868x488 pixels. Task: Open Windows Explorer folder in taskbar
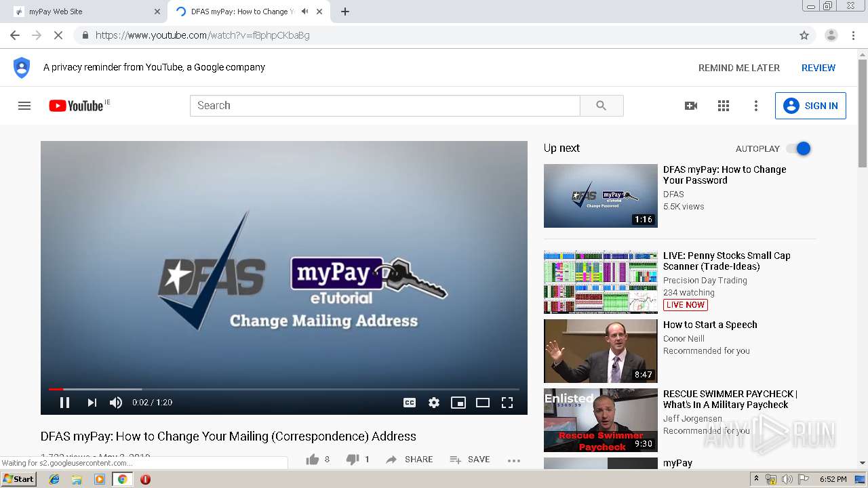(77, 479)
